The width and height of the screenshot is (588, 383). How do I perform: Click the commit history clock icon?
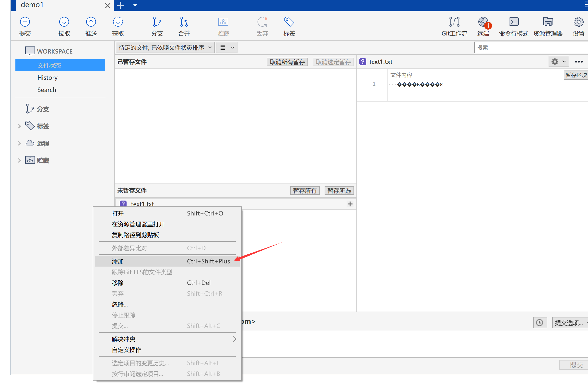540,323
